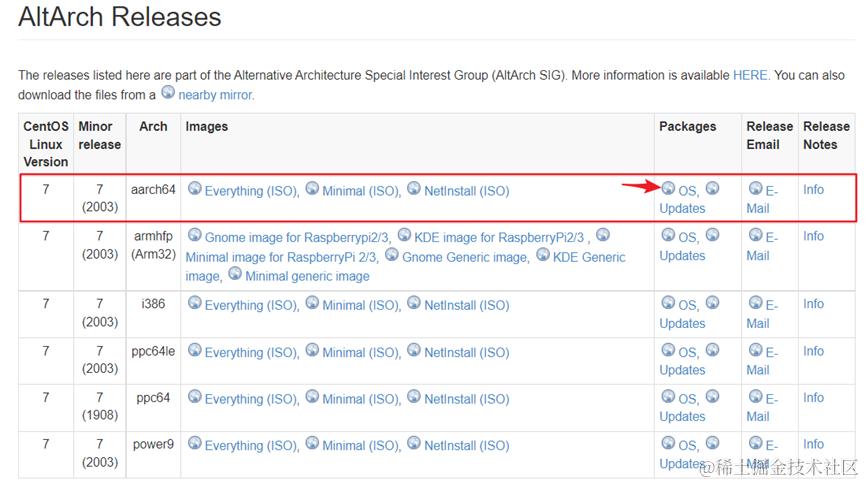This screenshot has height=484, width=865.
Task: Download ppc64le NetInstall (ISO)
Action: pos(467,353)
